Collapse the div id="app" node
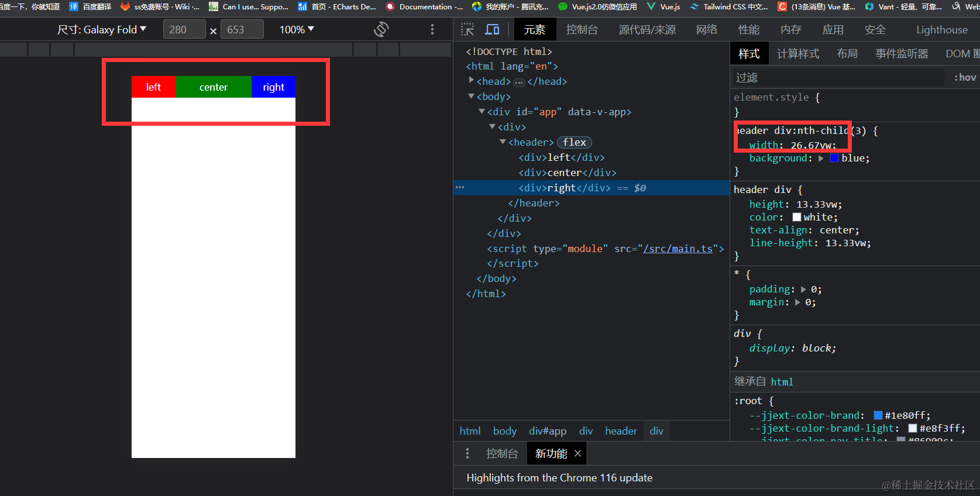This screenshot has width=980, height=496. [x=482, y=111]
